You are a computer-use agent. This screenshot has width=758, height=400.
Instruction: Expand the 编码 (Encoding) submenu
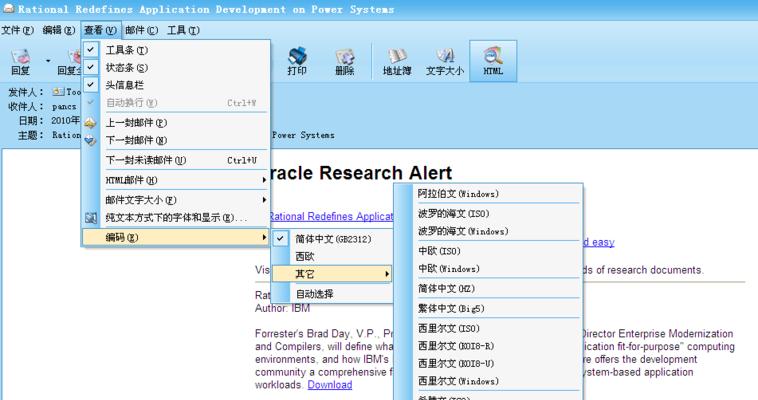tap(175, 237)
